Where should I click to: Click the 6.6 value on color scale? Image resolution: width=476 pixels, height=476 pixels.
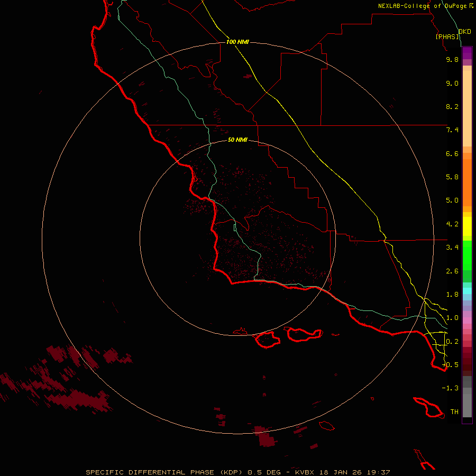click(452, 153)
